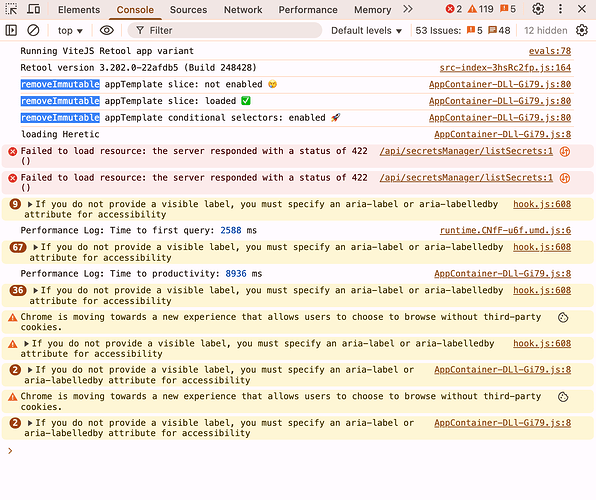Open the runtime.CNfF-u6f.umd.js:6 link
Viewport: 596px width, 500px height.
(x=505, y=230)
